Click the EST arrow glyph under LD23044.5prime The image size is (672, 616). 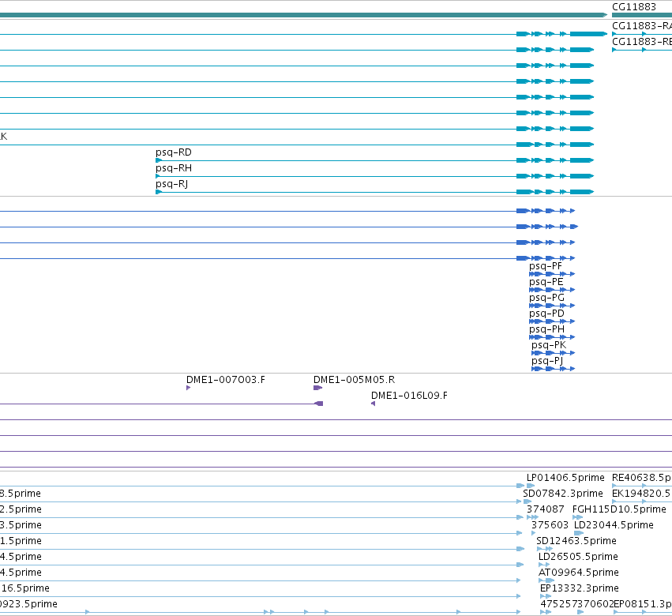[579, 533]
